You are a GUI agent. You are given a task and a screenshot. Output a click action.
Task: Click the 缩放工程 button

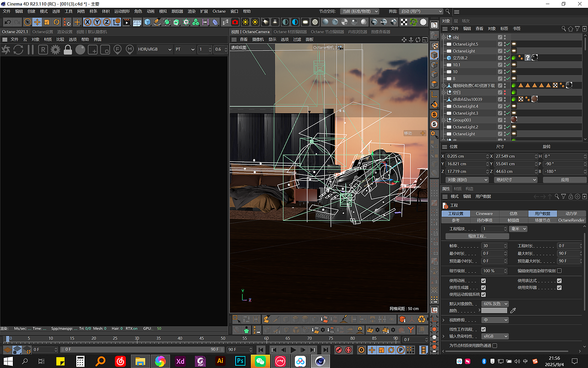tap(477, 236)
